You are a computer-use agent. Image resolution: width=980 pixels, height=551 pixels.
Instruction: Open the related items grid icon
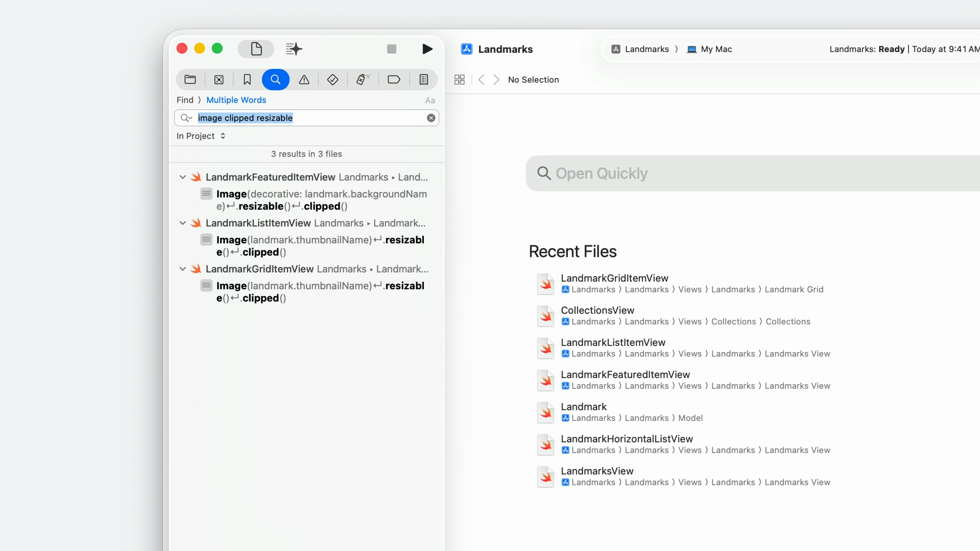pos(459,80)
